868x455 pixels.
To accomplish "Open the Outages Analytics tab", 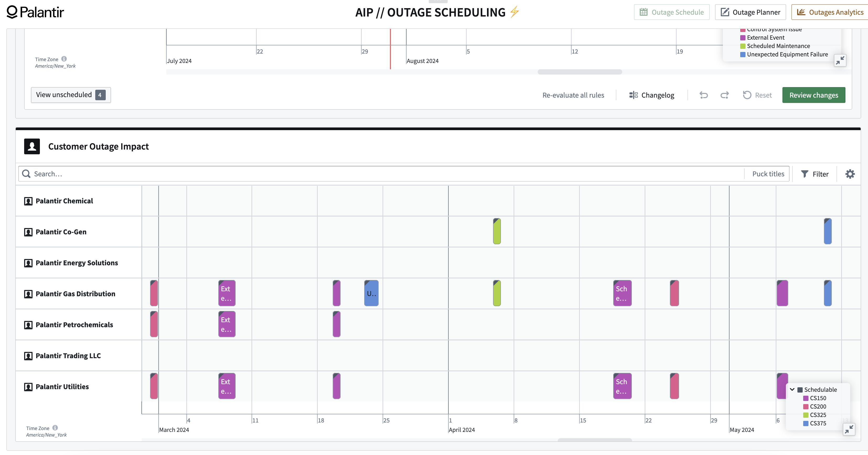I will [x=830, y=12].
